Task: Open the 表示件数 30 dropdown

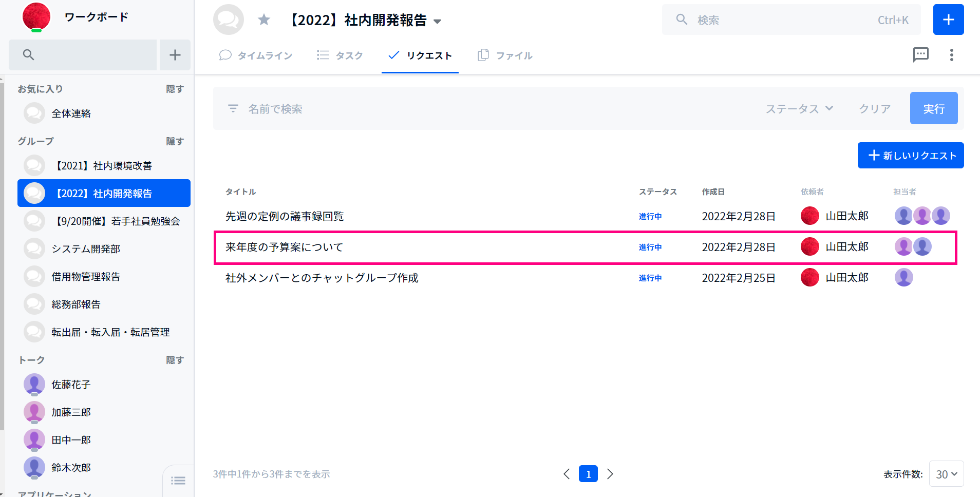Action: click(946, 474)
